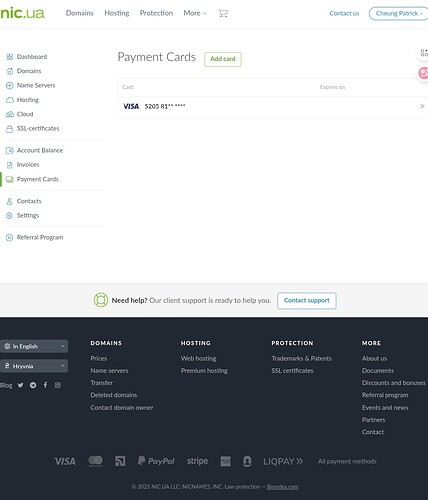This screenshot has width=428, height=500.
Task: Click the pink floating widget icon
Action: 423,73
